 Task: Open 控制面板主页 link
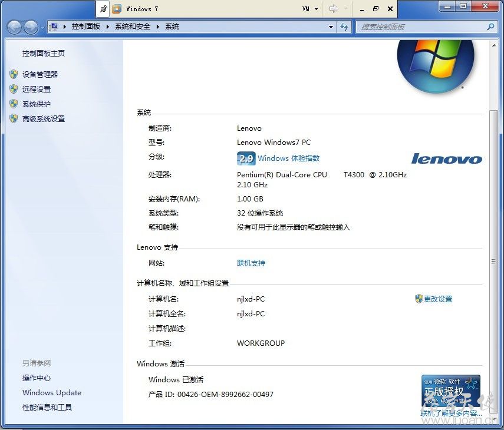coord(44,54)
